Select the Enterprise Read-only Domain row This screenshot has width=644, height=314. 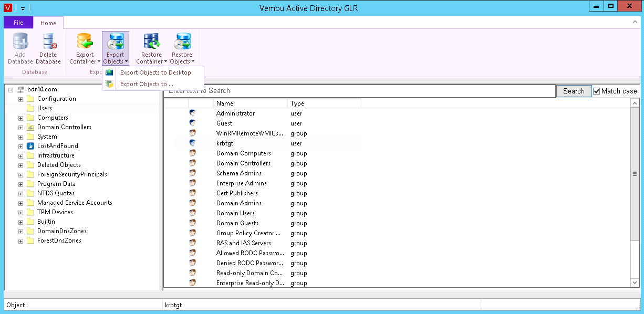[x=267, y=283]
